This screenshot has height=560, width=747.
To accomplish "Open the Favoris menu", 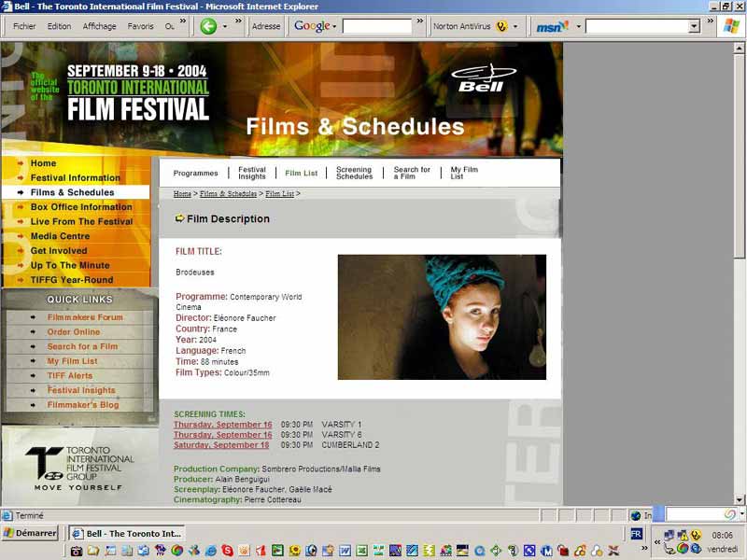I will 140,26.
